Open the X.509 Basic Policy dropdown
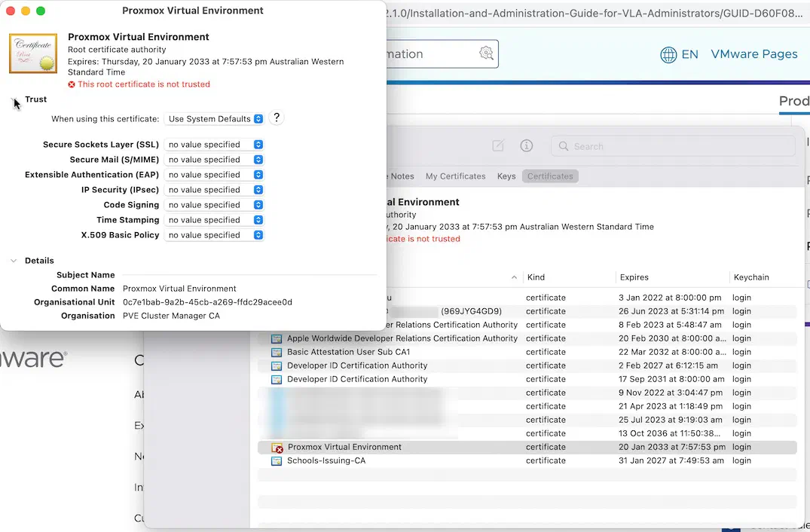 (x=214, y=235)
